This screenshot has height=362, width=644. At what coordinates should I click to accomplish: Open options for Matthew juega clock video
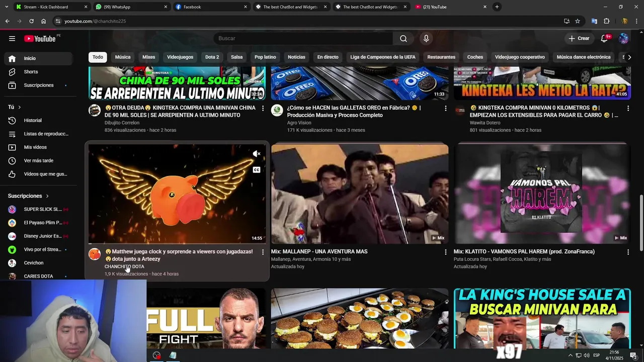pos(263,252)
